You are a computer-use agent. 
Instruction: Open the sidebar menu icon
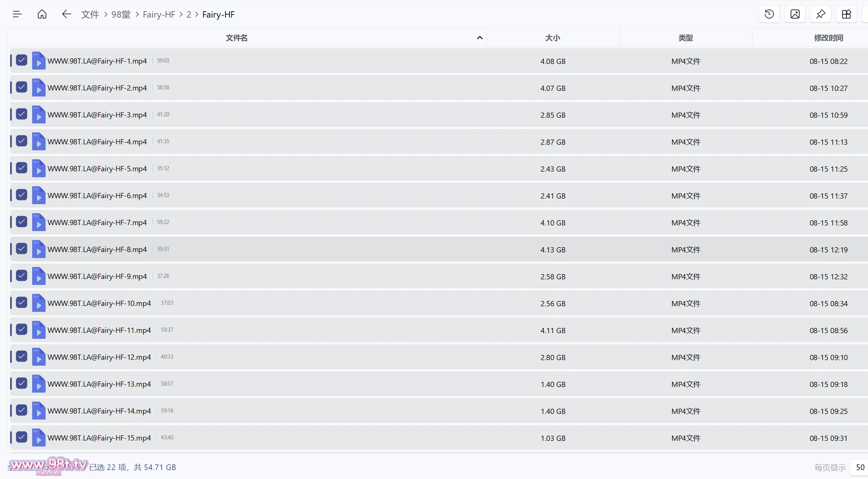(17, 14)
